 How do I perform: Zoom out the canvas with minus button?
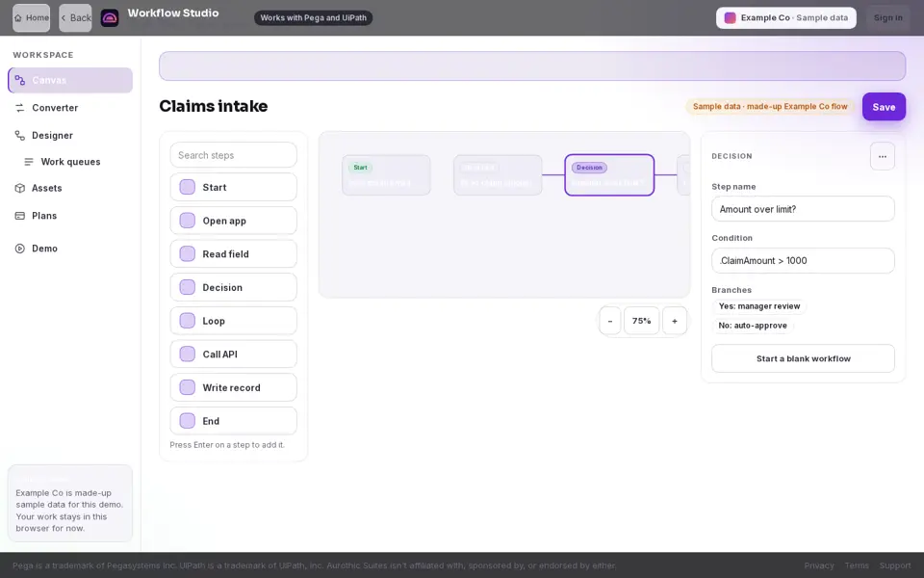click(x=610, y=321)
